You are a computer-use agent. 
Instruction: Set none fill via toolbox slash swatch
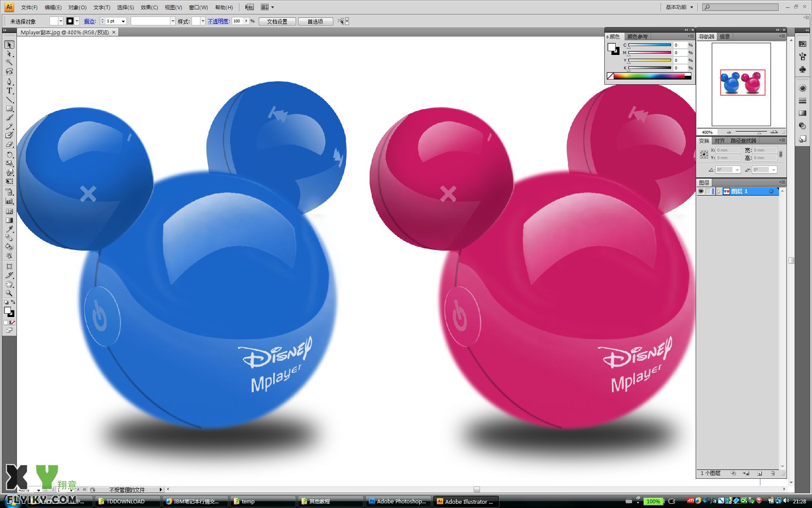pos(13,323)
